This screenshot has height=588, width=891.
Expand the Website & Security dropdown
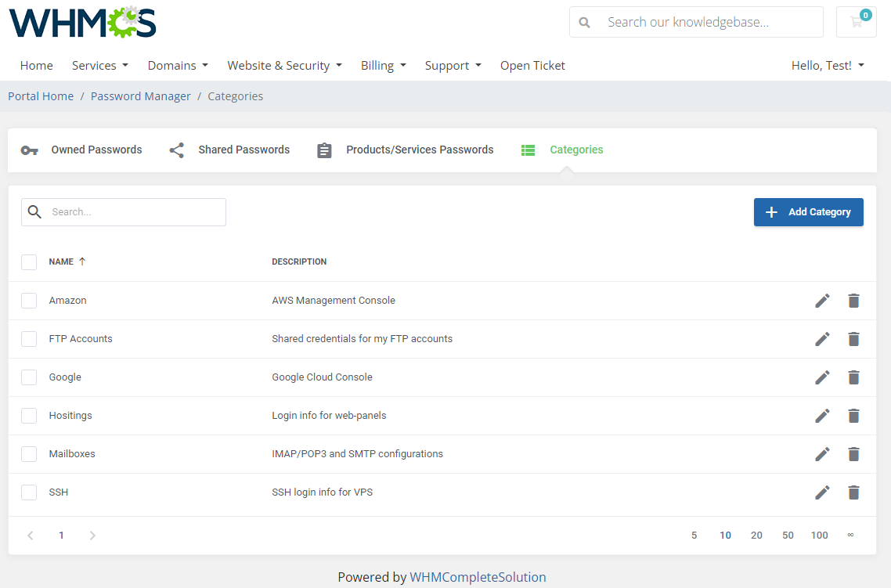click(x=285, y=65)
